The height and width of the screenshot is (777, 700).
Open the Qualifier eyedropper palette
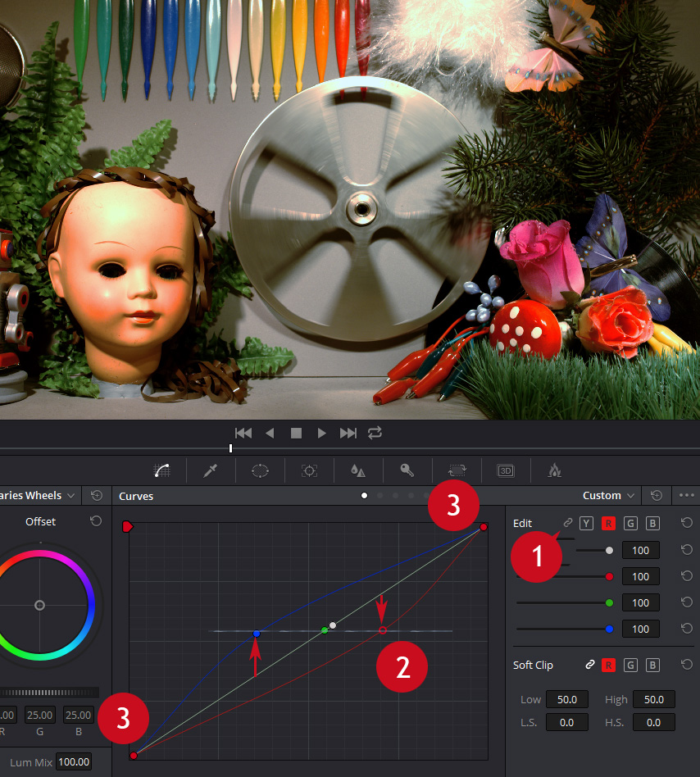(x=211, y=470)
